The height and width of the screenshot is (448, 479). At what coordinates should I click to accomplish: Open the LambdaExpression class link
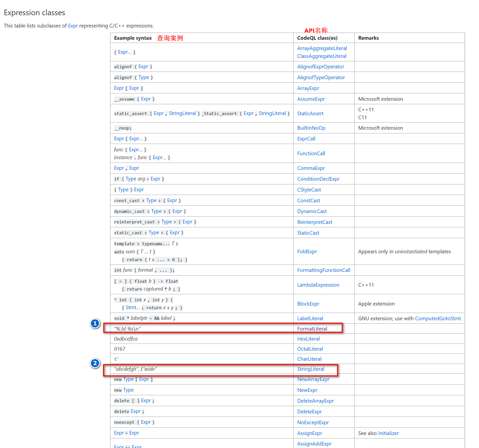click(318, 285)
